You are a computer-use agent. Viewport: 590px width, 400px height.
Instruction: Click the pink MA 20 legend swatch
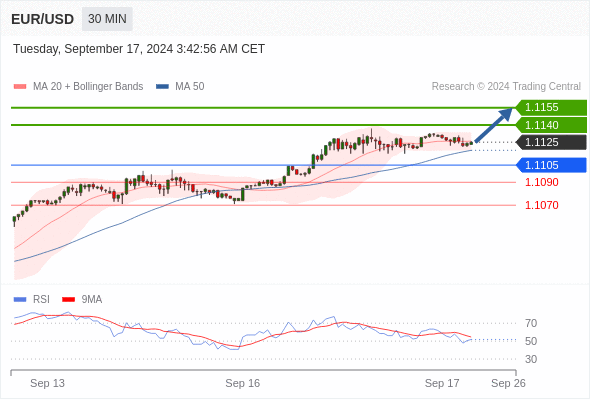pyautogui.click(x=20, y=87)
